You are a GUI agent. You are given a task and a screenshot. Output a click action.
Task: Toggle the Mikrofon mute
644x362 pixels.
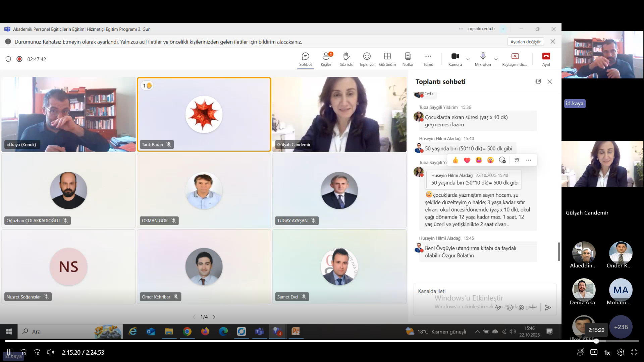(483, 56)
